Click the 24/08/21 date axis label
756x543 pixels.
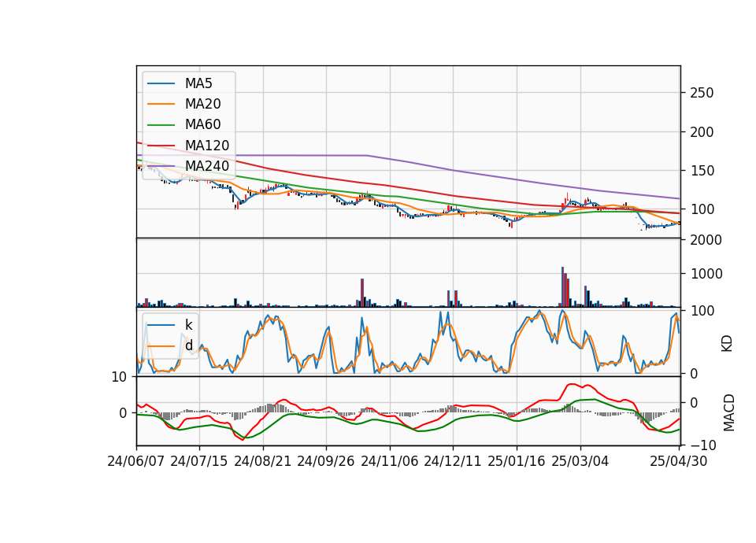point(263,462)
